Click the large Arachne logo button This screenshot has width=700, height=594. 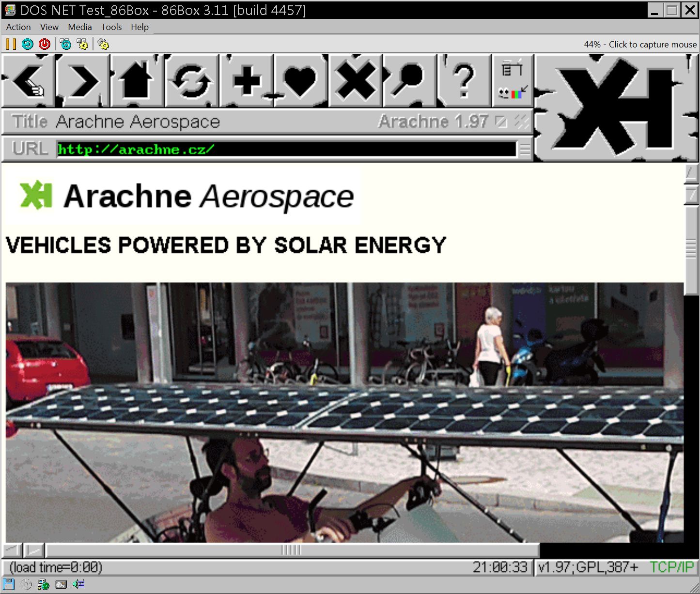pos(616,107)
